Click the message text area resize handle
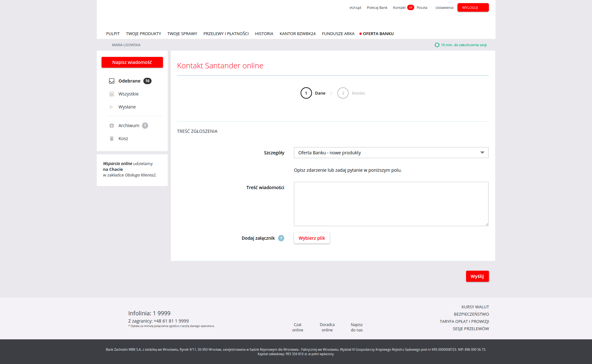The width and height of the screenshot is (592, 364). 487,224
